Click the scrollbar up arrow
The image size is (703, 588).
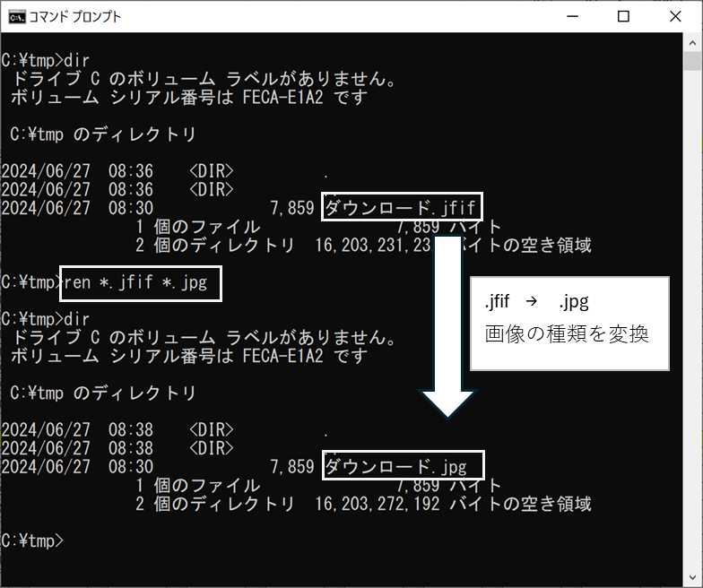pyautogui.click(x=692, y=41)
